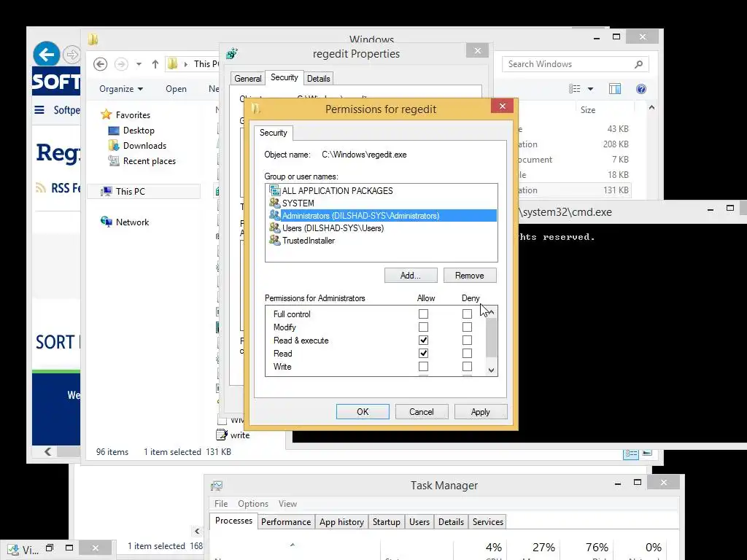747x560 pixels.
Task: Click the search magnifier icon in Search Windows
Action: 638,64
